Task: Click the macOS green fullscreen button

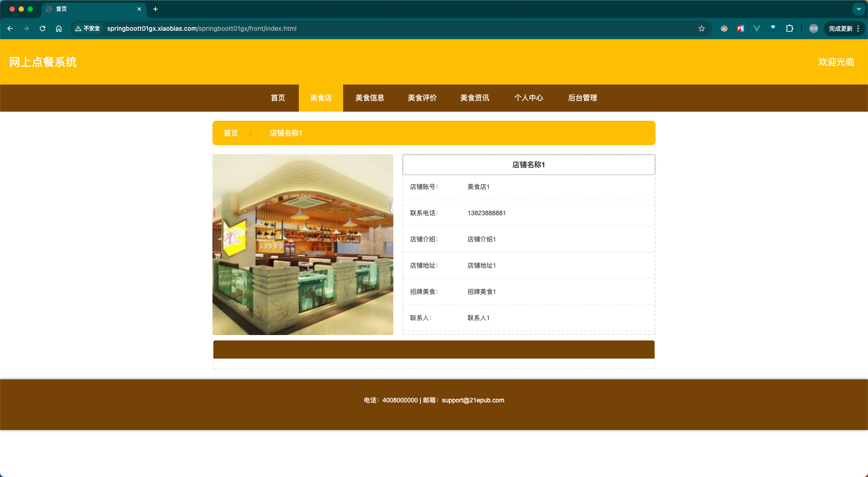Action: 30,9
